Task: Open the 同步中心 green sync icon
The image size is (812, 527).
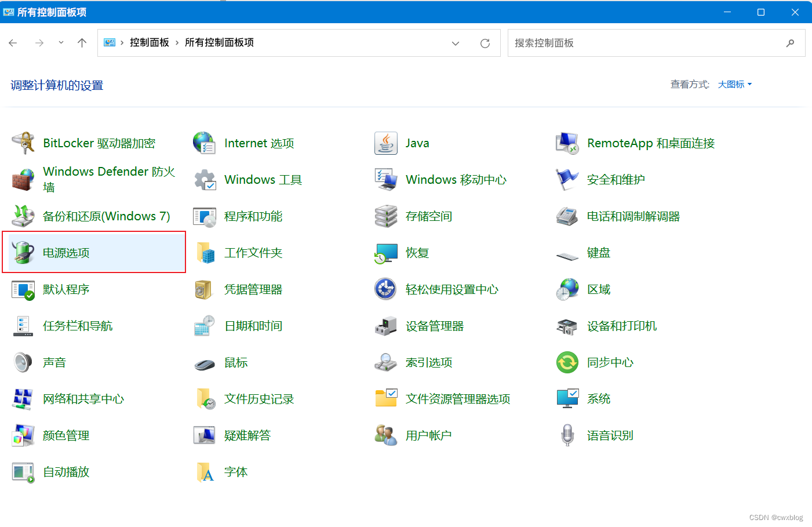Action: coord(567,362)
